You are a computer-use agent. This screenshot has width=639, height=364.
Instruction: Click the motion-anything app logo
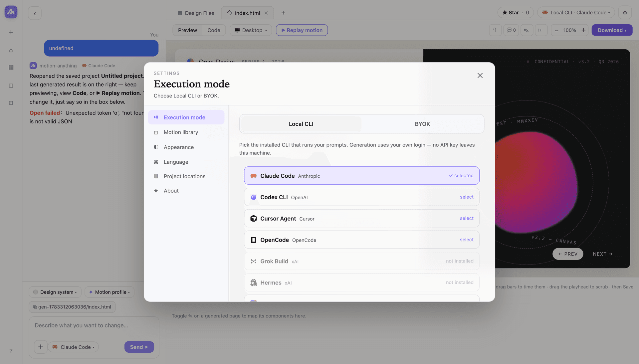coord(11,12)
